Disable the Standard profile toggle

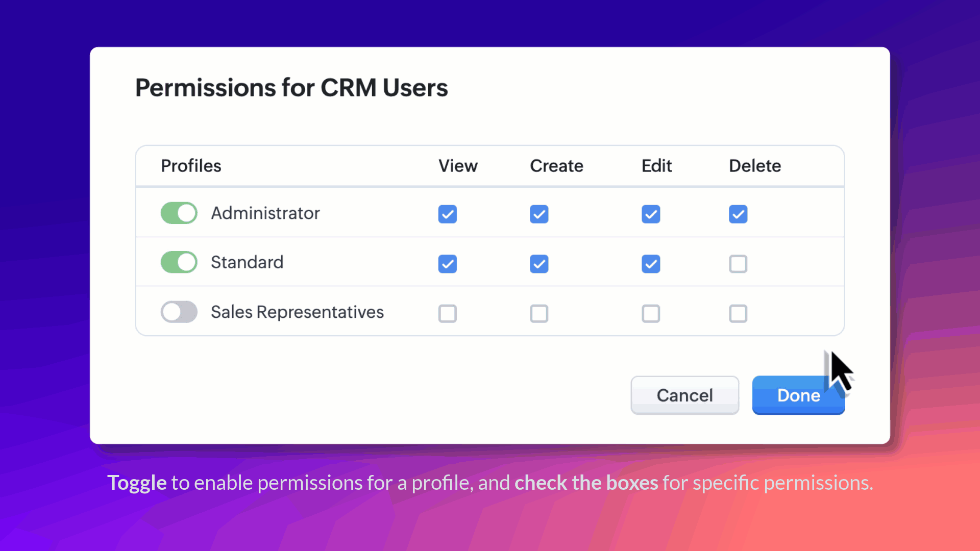point(179,262)
